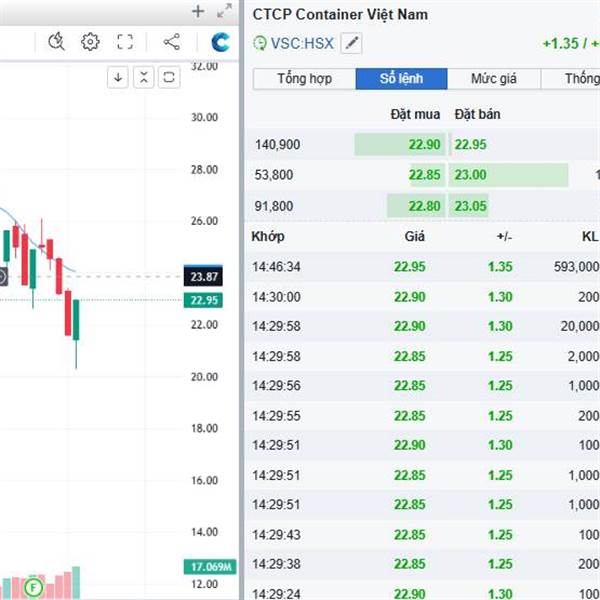Select the 22.90 best bid price
This screenshot has width=600, height=600.
424,145
